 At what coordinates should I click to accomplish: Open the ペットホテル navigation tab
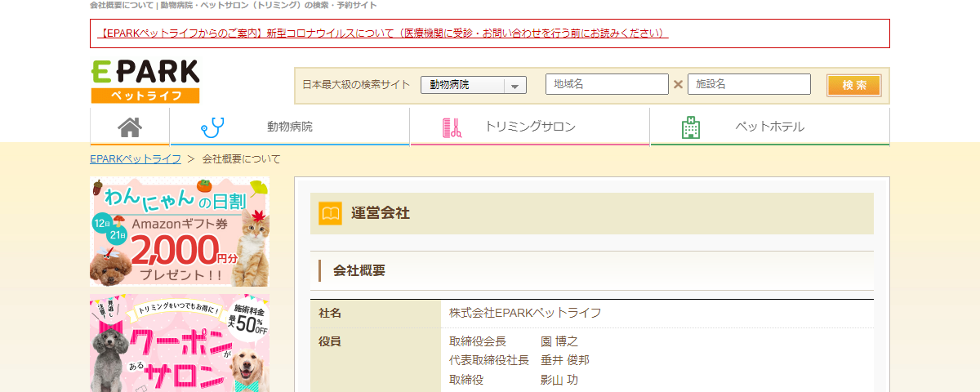tap(770, 127)
